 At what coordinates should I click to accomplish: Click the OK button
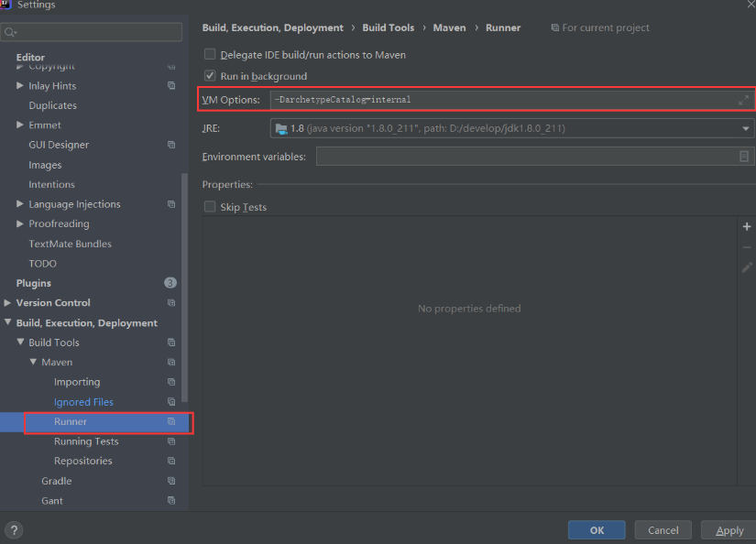(x=597, y=530)
